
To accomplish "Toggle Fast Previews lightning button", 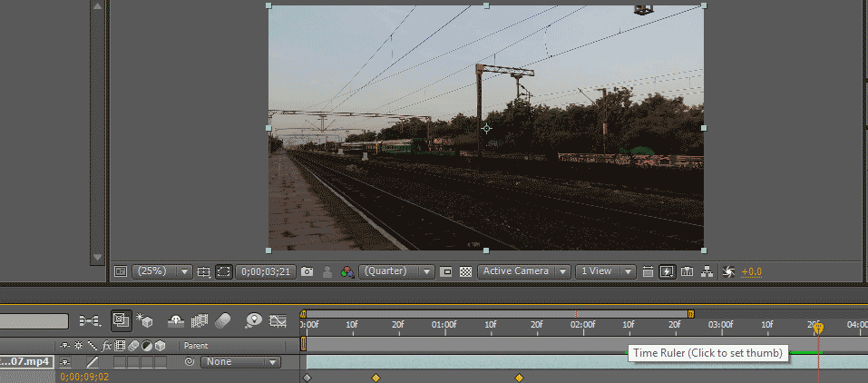I will point(667,271).
